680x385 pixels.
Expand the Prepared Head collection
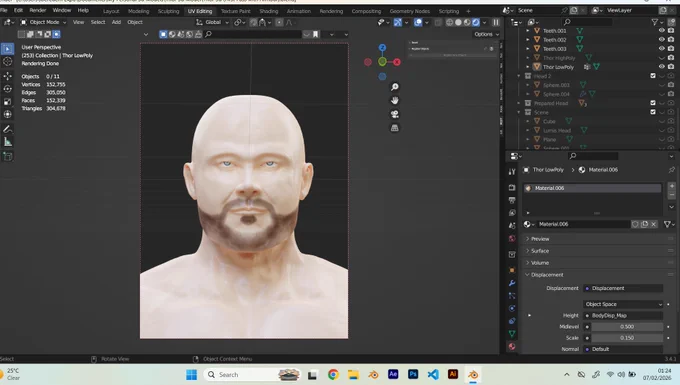click(519, 103)
